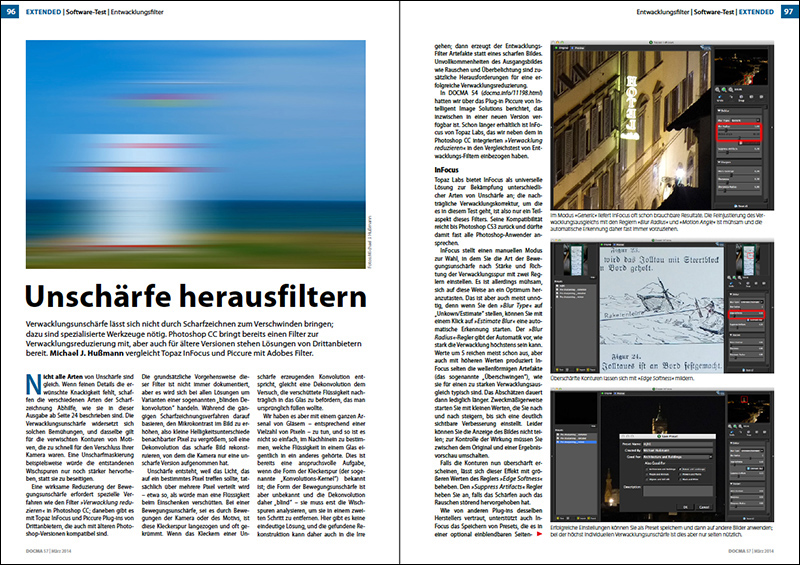Toggle the 'People and Animals' checkbox in Save Preset
Screen dimensions: 800x565
647,474
